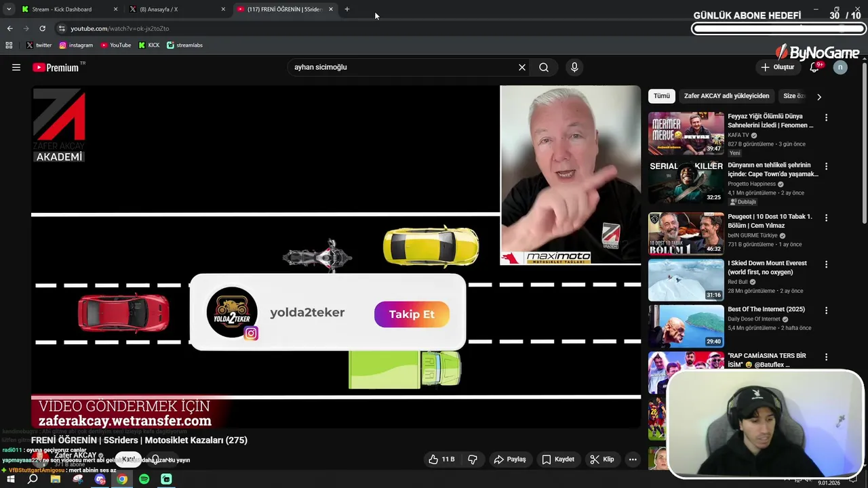Open the instagram bookmark
Screen dimensions: 868x488
pyautogui.click(x=75, y=45)
